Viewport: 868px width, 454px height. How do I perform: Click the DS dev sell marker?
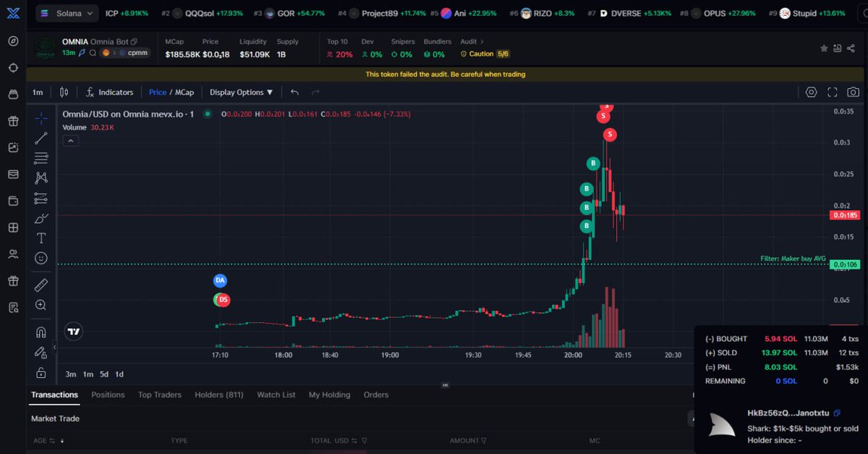tap(224, 299)
